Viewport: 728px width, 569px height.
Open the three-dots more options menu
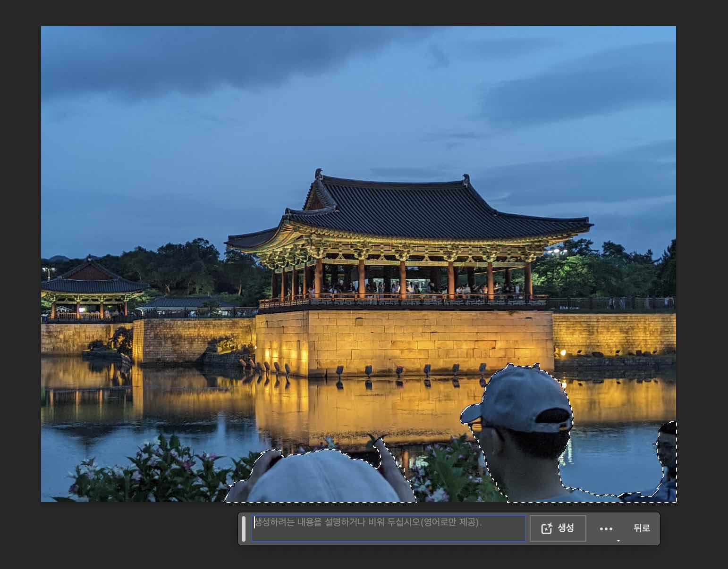pyautogui.click(x=606, y=529)
